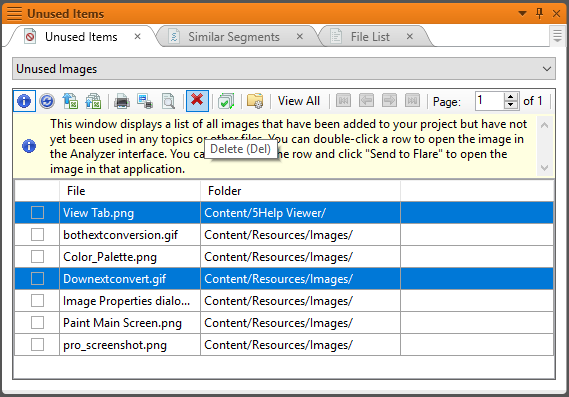Open the Unused Images dropdown
Screen dimensions: 569x397
[x=284, y=69]
